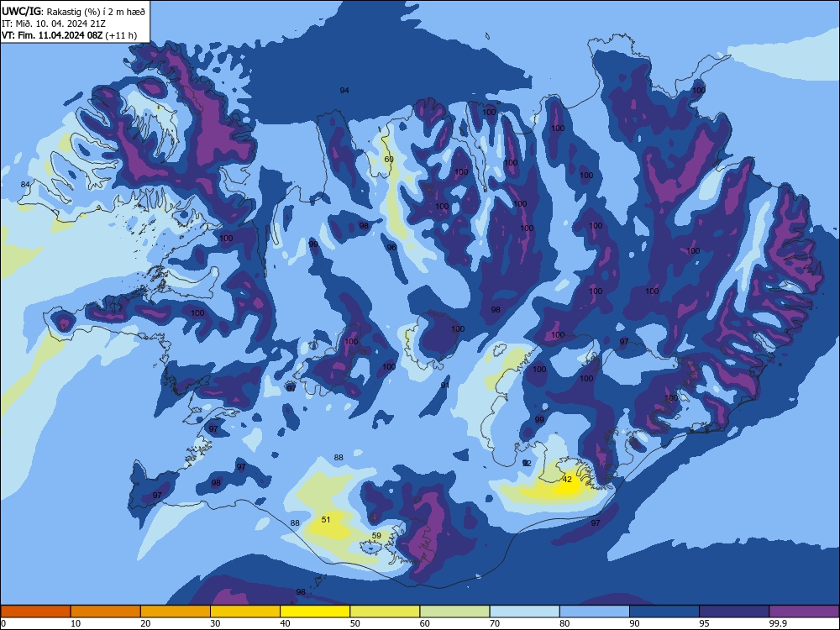Choose the medium blue 90–95 legend swatch
Viewport: 840px width, 630px height.
[664, 612]
